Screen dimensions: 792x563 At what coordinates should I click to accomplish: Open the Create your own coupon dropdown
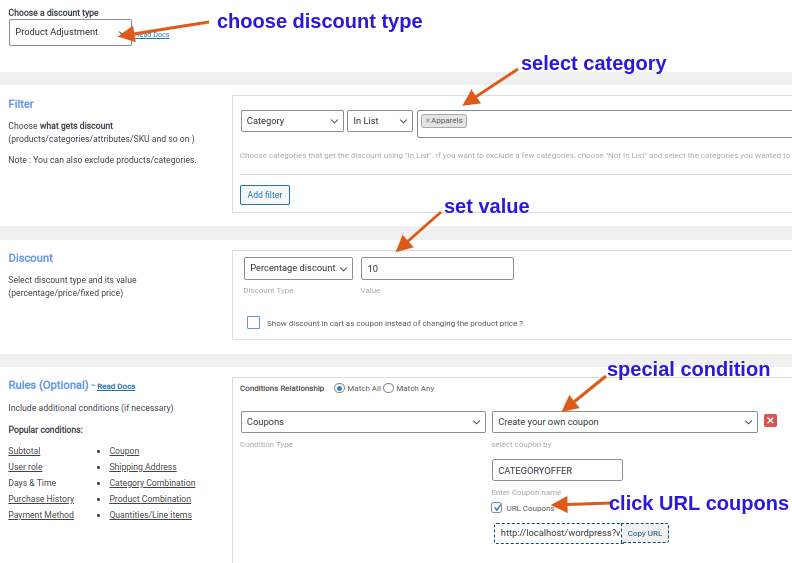coord(624,422)
